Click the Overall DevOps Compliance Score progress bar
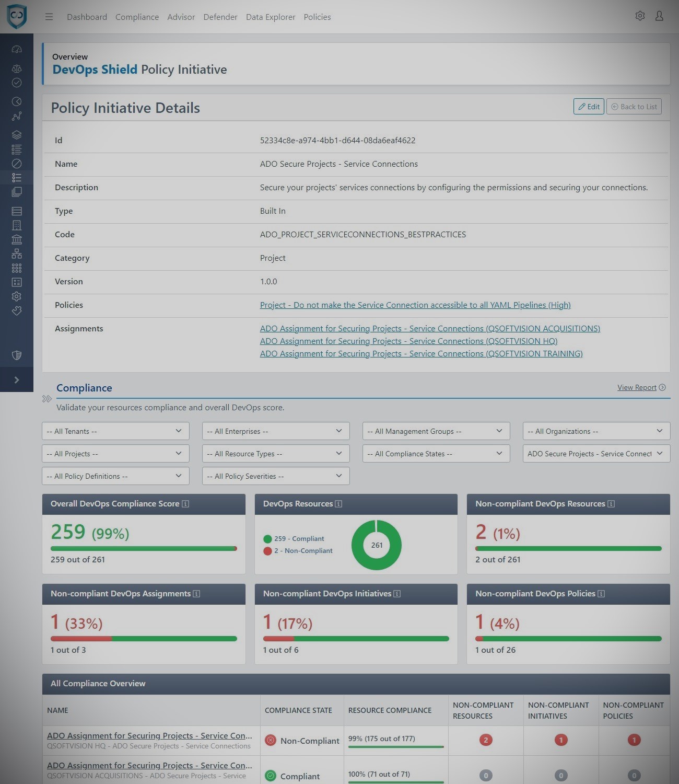Viewport: 679px width, 784px height. click(144, 548)
